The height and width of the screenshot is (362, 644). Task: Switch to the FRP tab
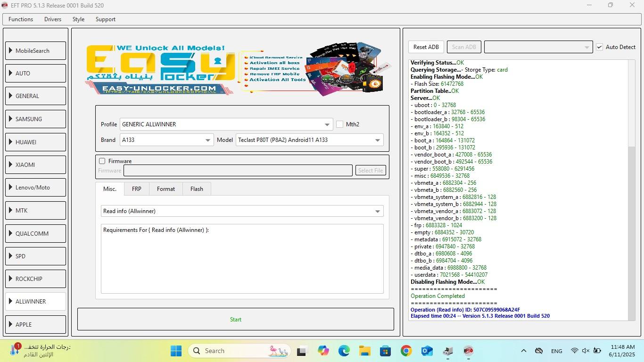137,189
